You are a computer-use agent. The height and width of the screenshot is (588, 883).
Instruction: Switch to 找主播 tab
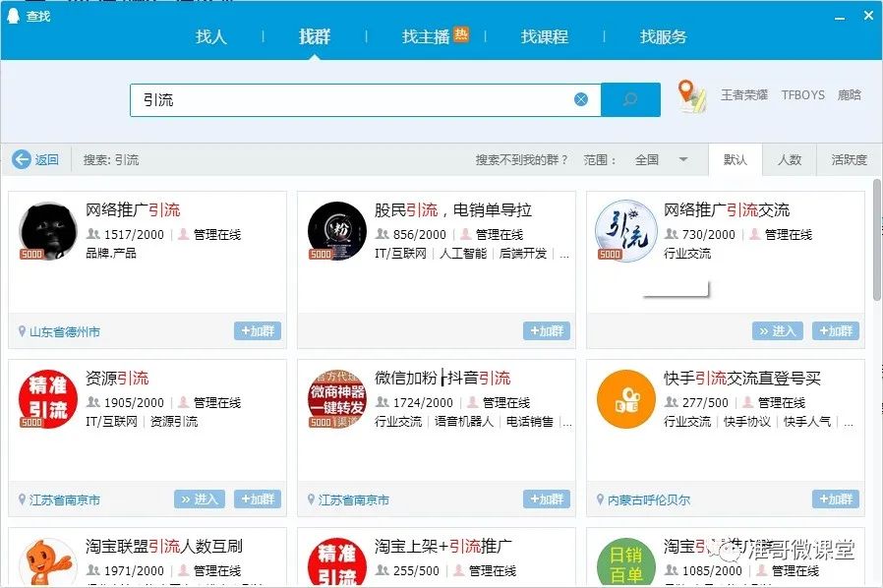[427, 36]
